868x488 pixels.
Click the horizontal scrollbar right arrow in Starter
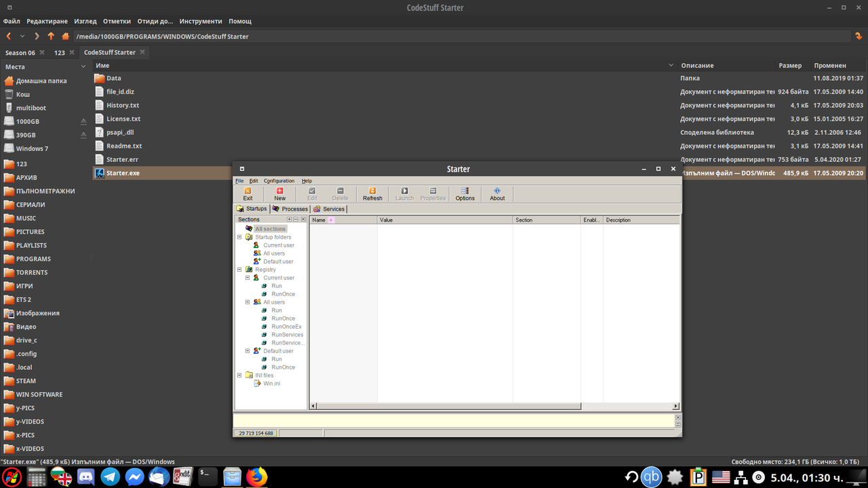tap(676, 406)
